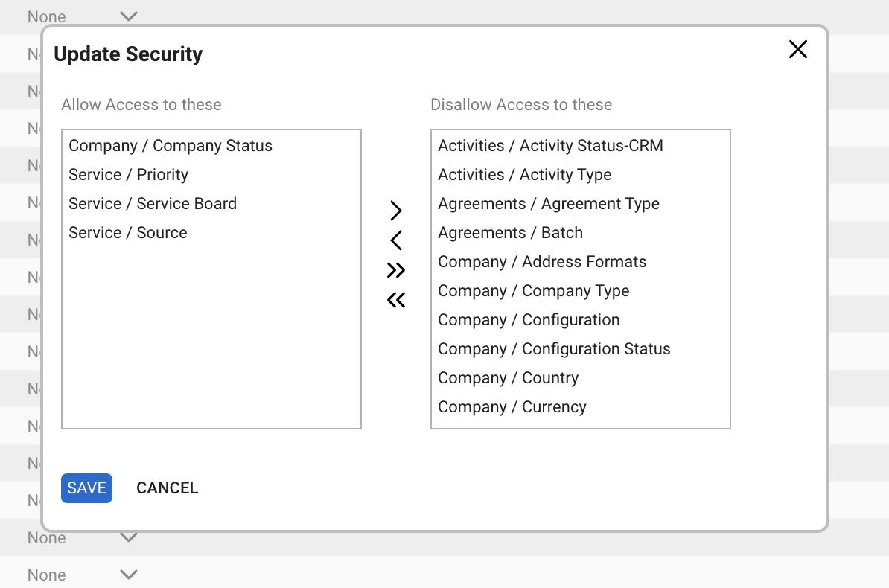This screenshot has height=588, width=889.
Task: Select Activities / Activity Status-CRM in disallowed list
Action: [x=550, y=146]
